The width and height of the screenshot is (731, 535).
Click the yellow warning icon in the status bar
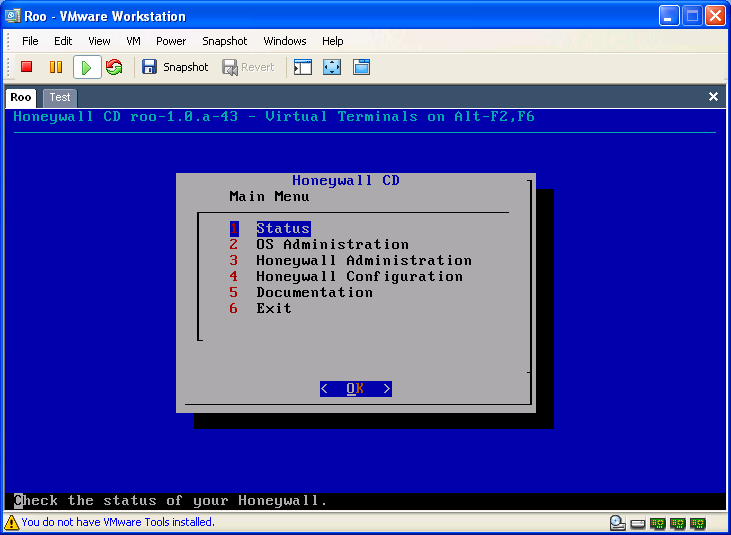11,522
